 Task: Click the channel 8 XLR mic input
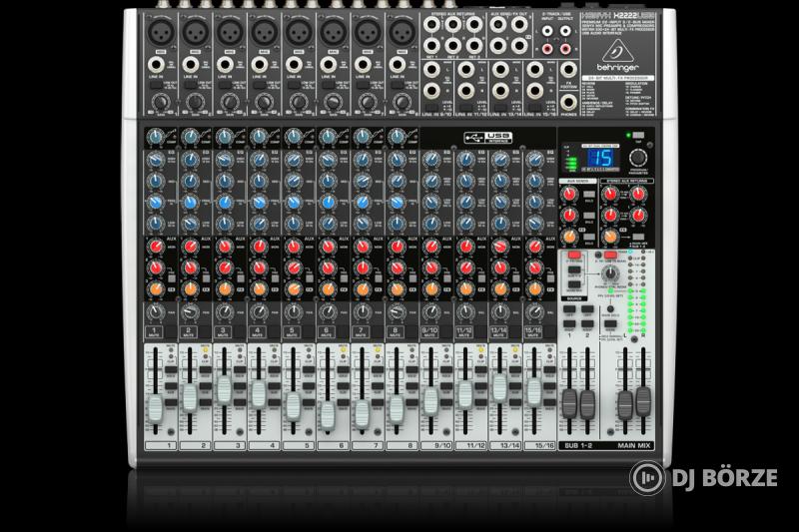[402, 33]
